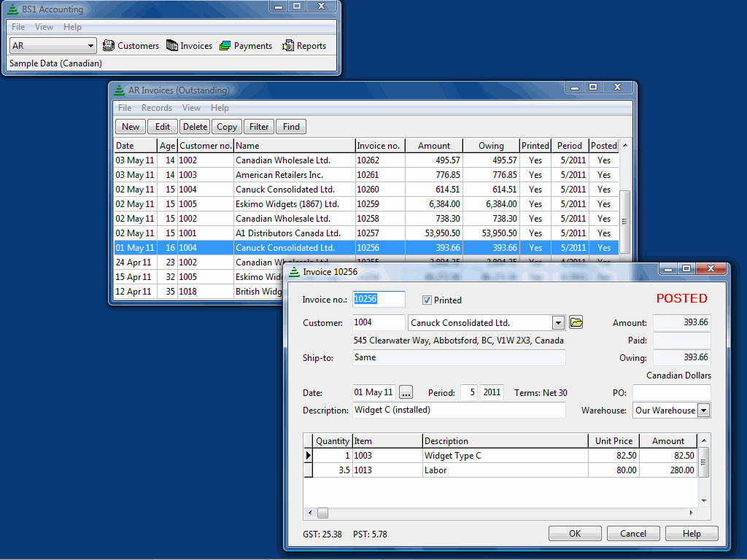
Task: Open the Payments module icon
Action: pos(225,46)
